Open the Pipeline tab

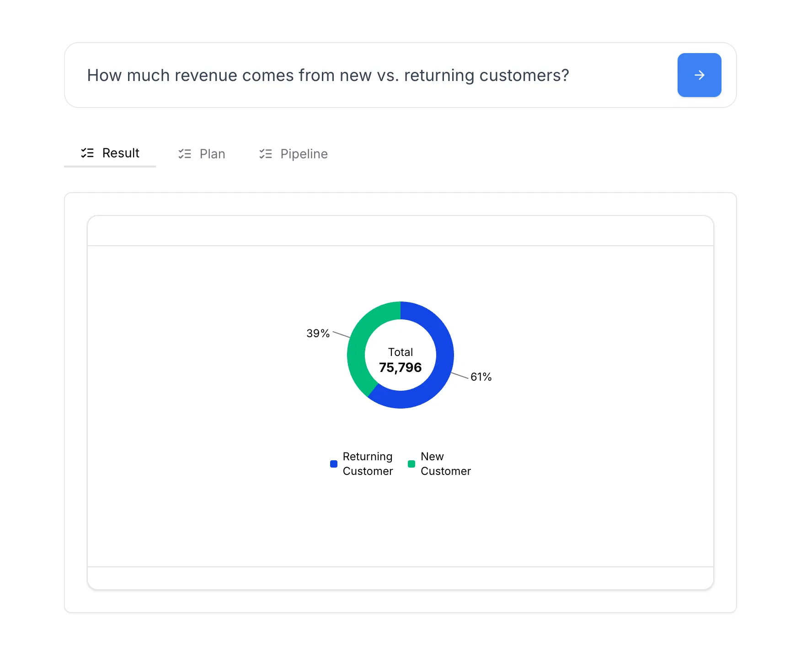(x=304, y=154)
